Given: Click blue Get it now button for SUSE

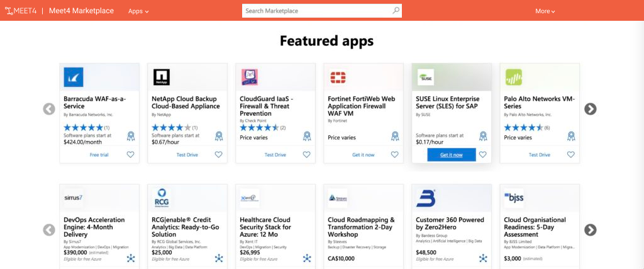Looking at the screenshot, I should coord(452,154).
